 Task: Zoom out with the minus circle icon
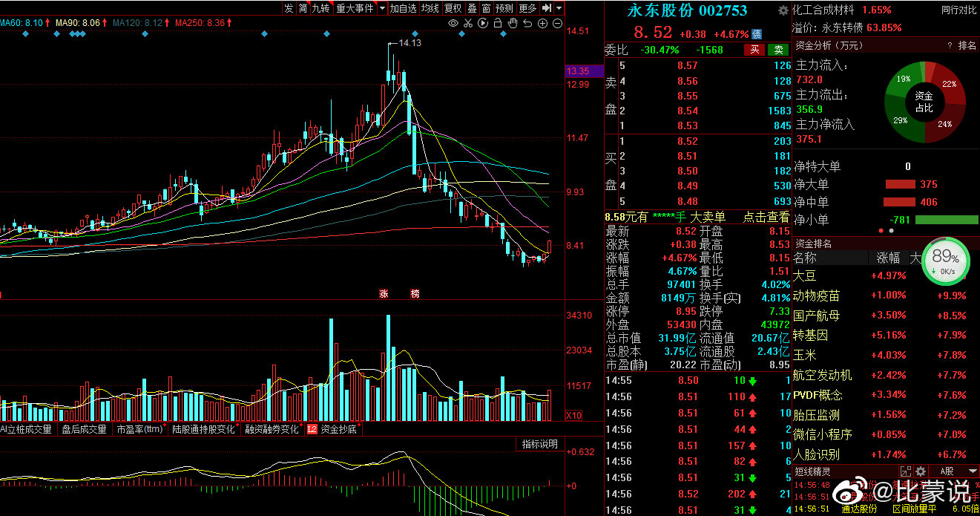pyautogui.click(x=557, y=24)
